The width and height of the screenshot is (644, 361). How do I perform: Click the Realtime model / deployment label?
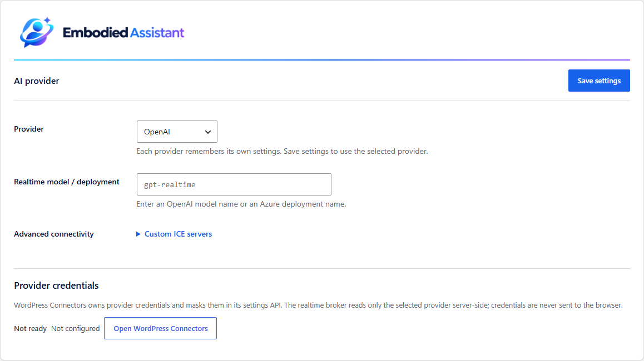[x=67, y=182]
